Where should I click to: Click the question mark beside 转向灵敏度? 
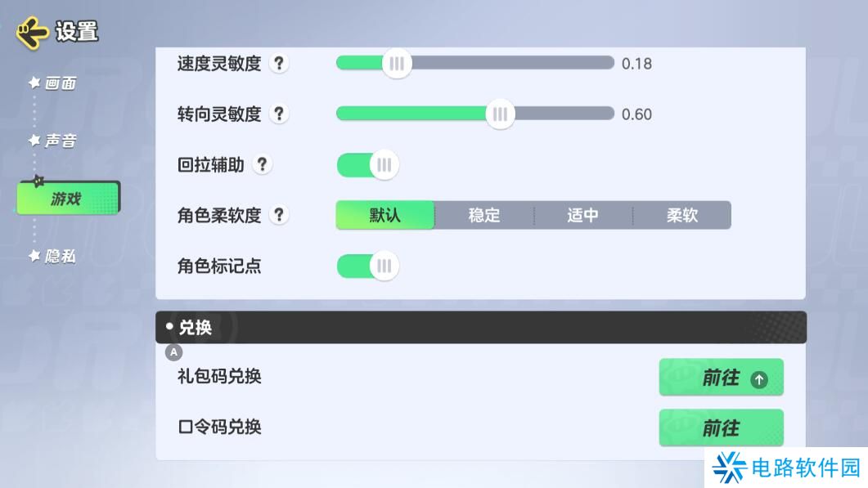(279, 114)
